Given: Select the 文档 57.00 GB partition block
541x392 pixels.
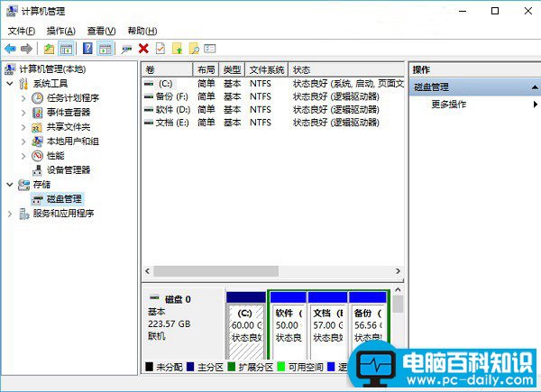Looking at the screenshot, I should click(328, 326).
